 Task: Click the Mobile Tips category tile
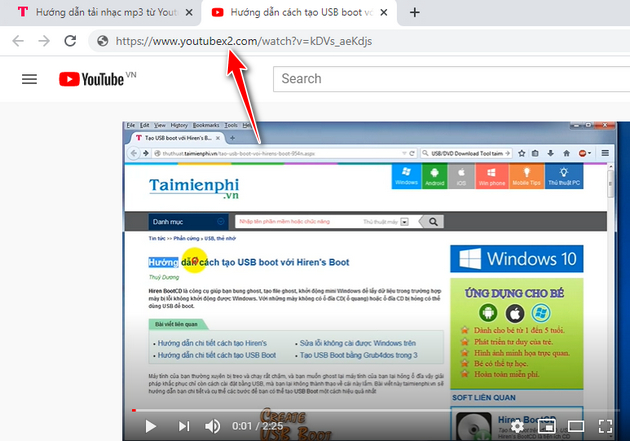[x=526, y=176]
